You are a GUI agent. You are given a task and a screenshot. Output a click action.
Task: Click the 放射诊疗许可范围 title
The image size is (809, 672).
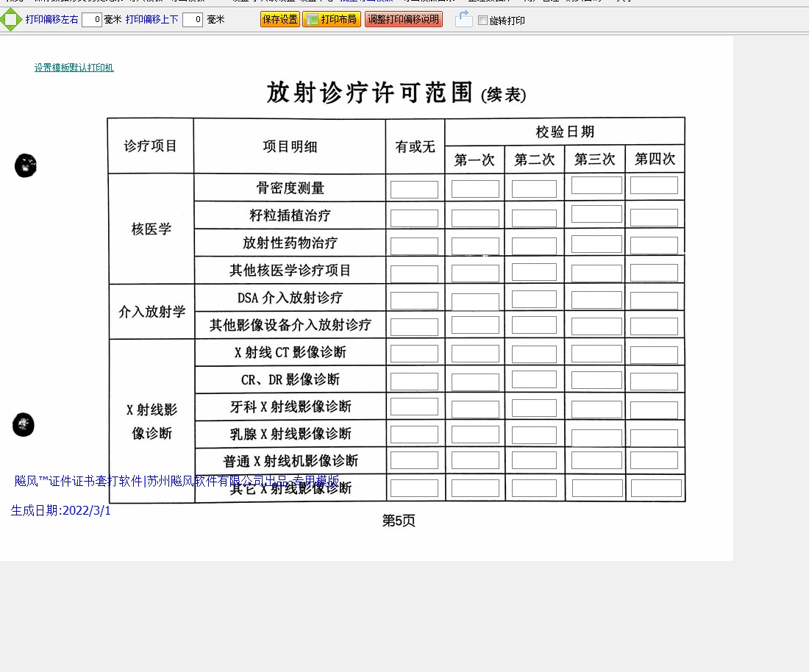[x=369, y=93]
